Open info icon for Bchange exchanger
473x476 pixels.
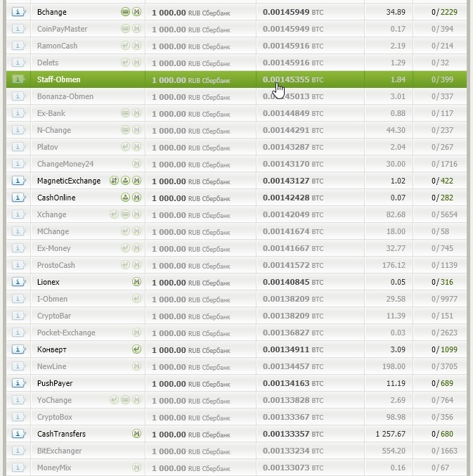pyautogui.click(x=18, y=12)
